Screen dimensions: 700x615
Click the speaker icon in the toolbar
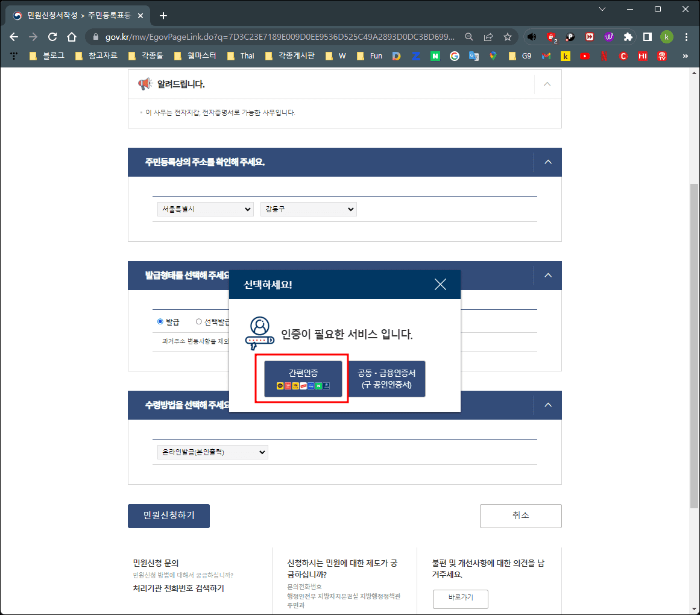(532, 37)
